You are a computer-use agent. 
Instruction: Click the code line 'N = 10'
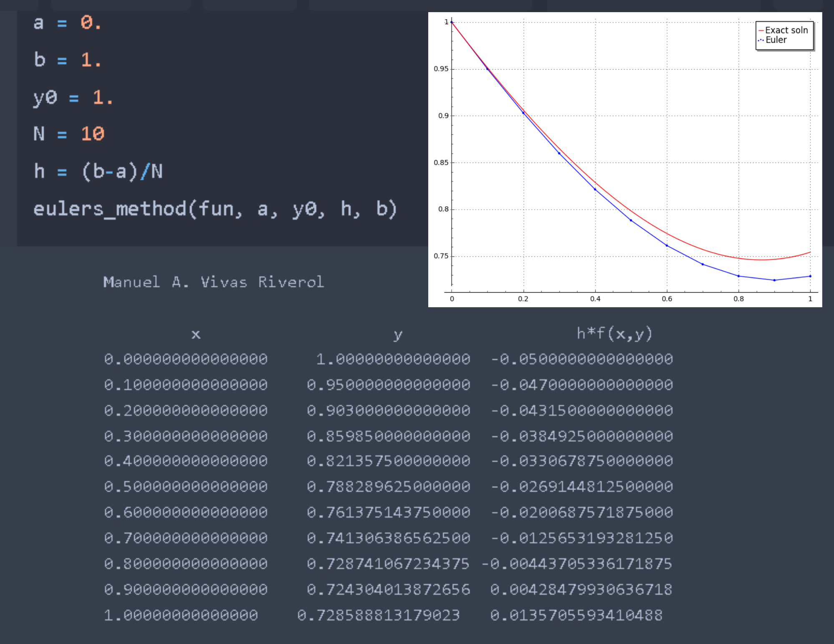point(69,134)
